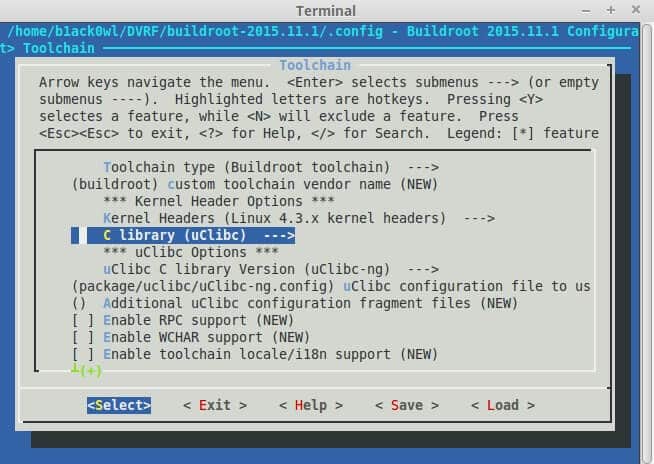Edit Additional uClibc configuration fragment files
654x464 pixels.
[295, 303]
